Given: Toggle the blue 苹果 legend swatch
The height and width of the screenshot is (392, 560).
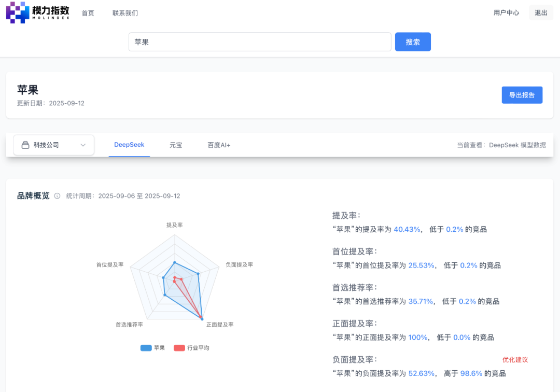Looking at the screenshot, I should [146, 348].
